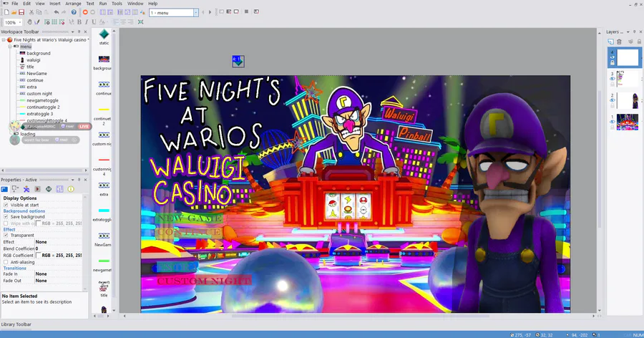Screen dimensions: 644x338
Task: Toggle the 'Transparent' effect checkbox
Action: [x=6, y=235]
